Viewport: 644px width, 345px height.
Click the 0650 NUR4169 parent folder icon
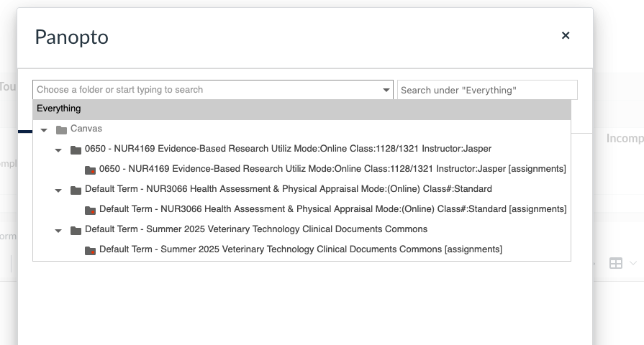click(76, 149)
